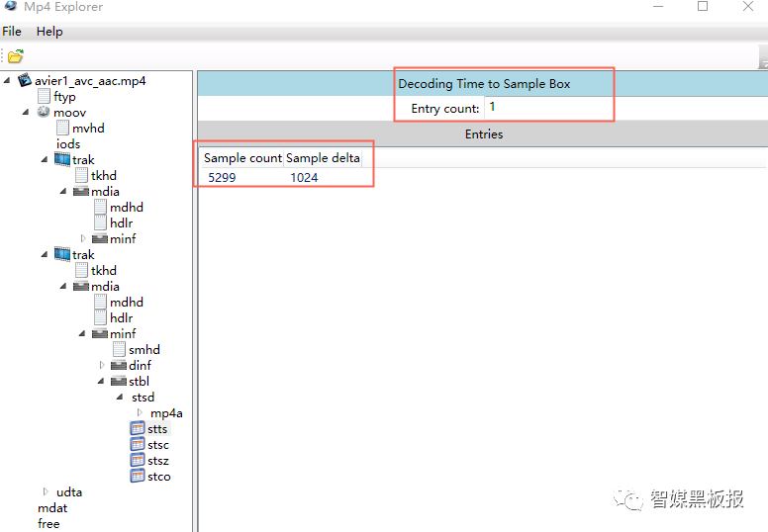Select tkhd icon under first trak
This screenshot has width=768, height=532.
point(81,175)
